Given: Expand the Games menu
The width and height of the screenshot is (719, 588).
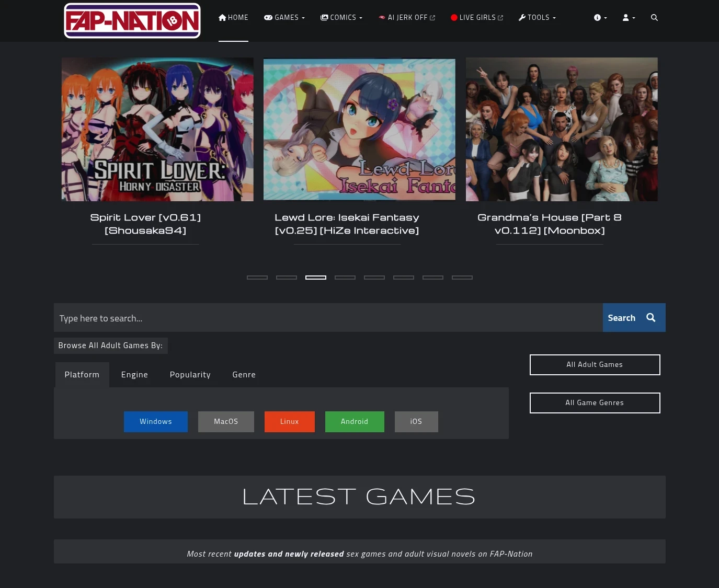Looking at the screenshot, I should click(x=284, y=18).
